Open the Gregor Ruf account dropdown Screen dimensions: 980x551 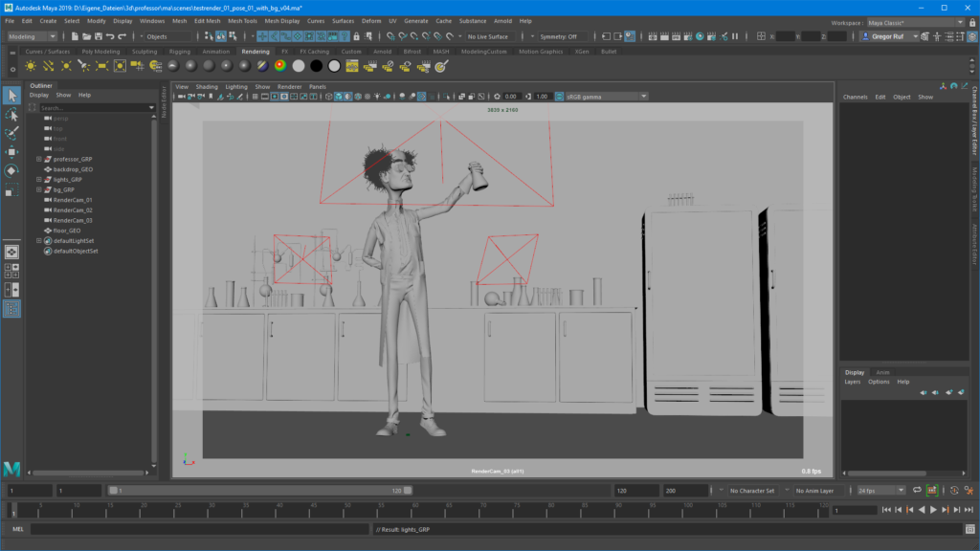coord(890,37)
